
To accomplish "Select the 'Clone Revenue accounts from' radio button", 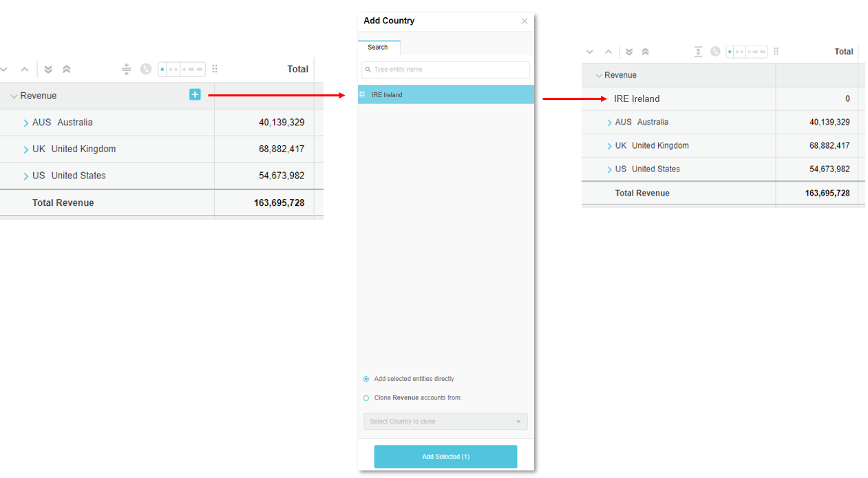I will 366,398.
